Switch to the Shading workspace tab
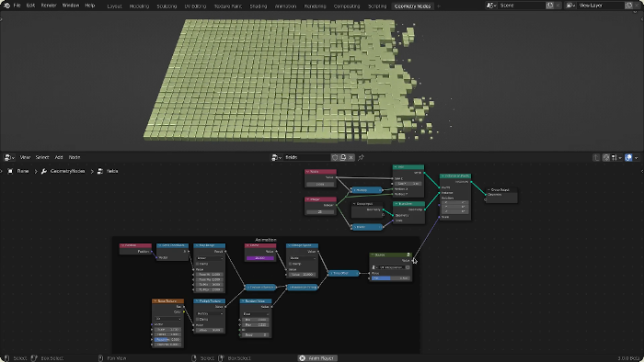Screen dimensions: 644x362 (x=259, y=6)
